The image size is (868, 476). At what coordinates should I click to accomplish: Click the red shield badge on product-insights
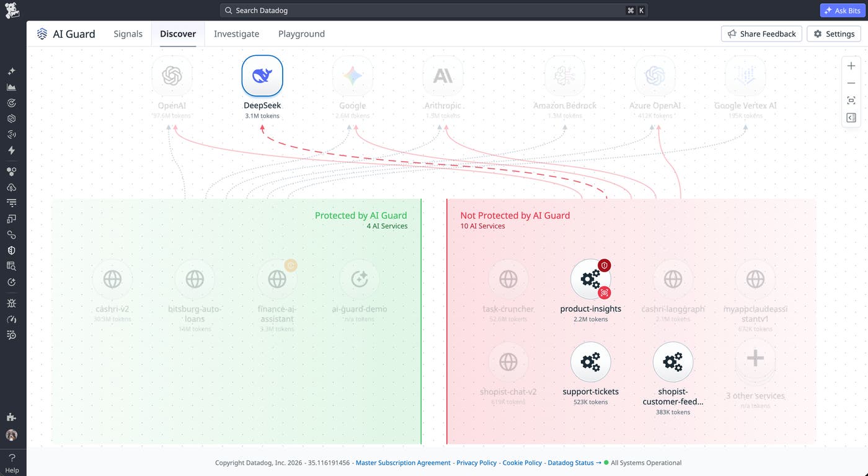(604, 265)
